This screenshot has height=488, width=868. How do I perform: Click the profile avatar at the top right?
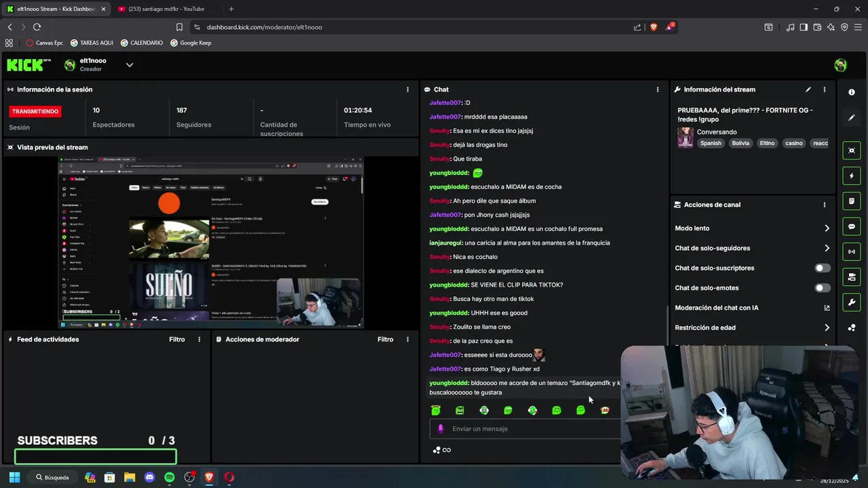tap(840, 65)
